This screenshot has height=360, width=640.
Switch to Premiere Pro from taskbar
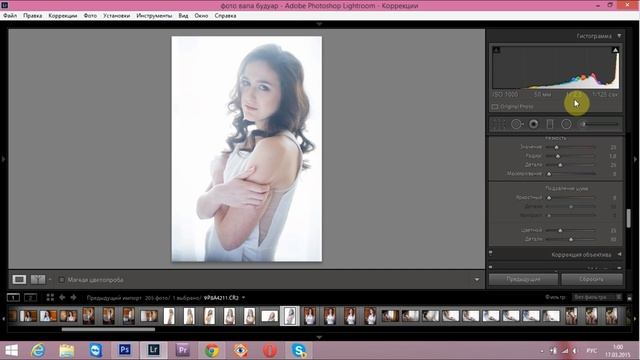(182, 350)
